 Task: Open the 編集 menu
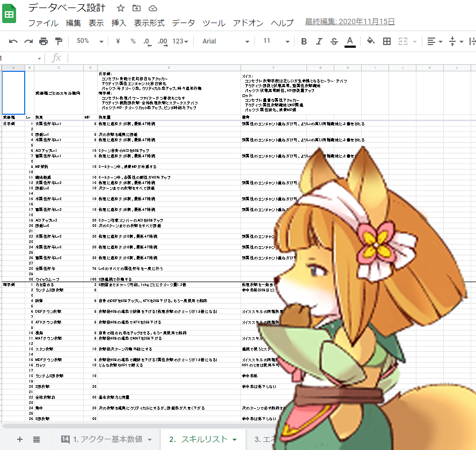[74, 23]
